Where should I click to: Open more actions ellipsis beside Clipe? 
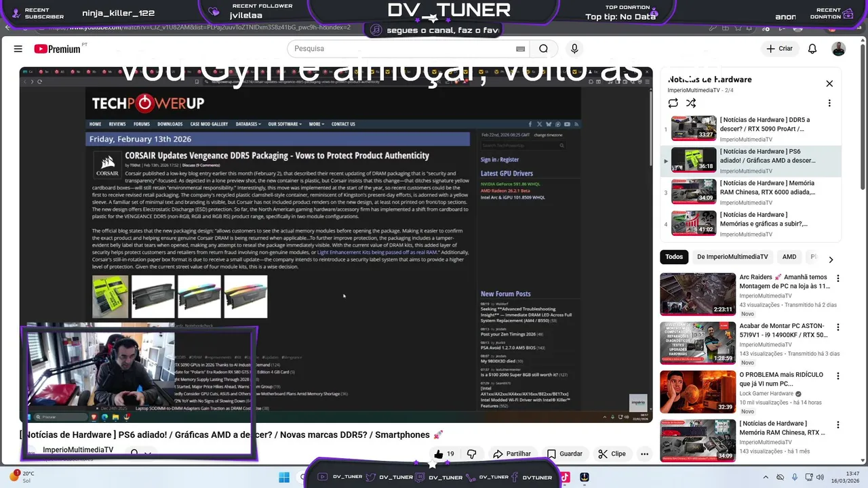pyautogui.click(x=644, y=454)
